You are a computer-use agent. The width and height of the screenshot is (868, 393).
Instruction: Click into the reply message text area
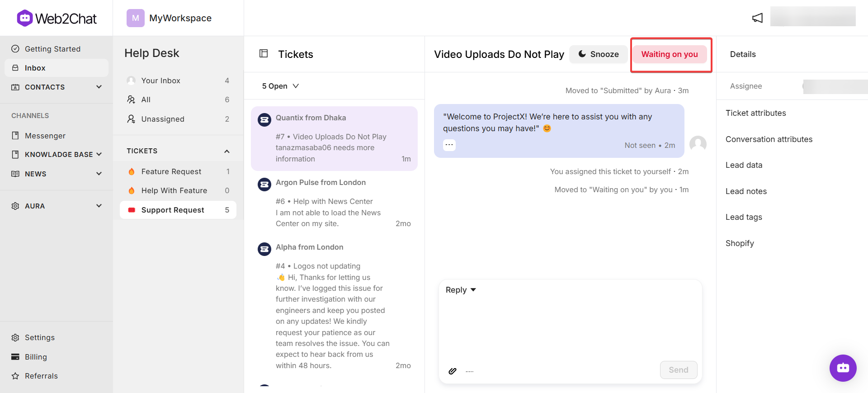click(x=570, y=328)
